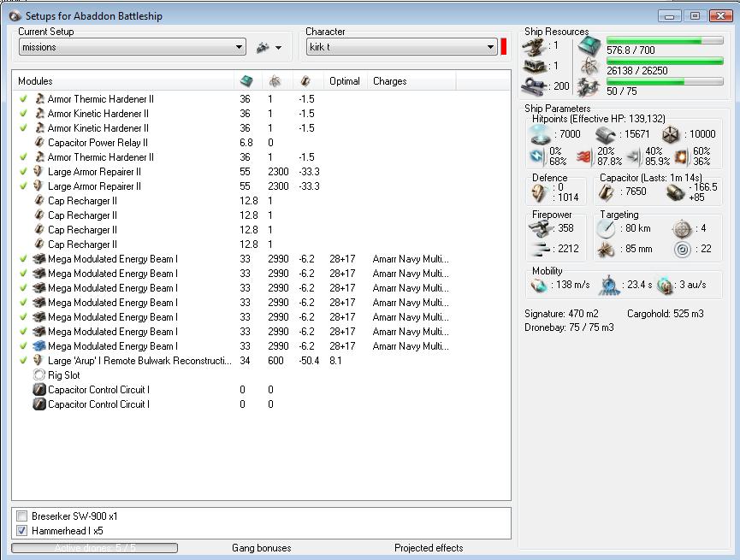Toggle the first Mega Modulated Energy Beam checkmark
Image resolution: width=740 pixels, height=560 pixels.
[23, 259]
